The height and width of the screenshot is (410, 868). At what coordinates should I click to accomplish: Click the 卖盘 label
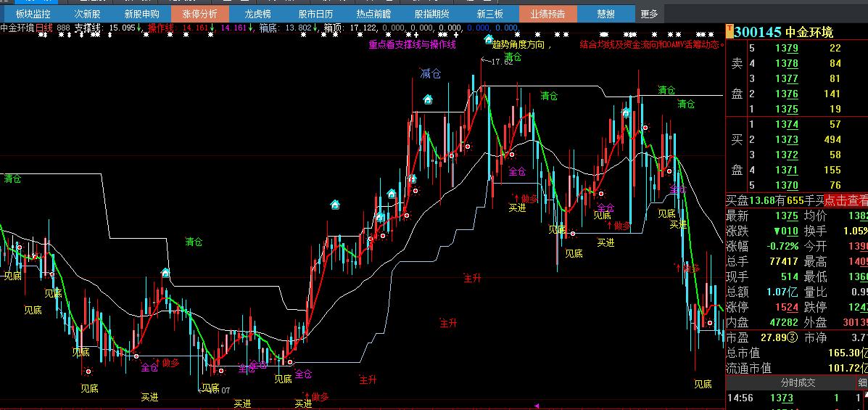(x=737, y=78)
